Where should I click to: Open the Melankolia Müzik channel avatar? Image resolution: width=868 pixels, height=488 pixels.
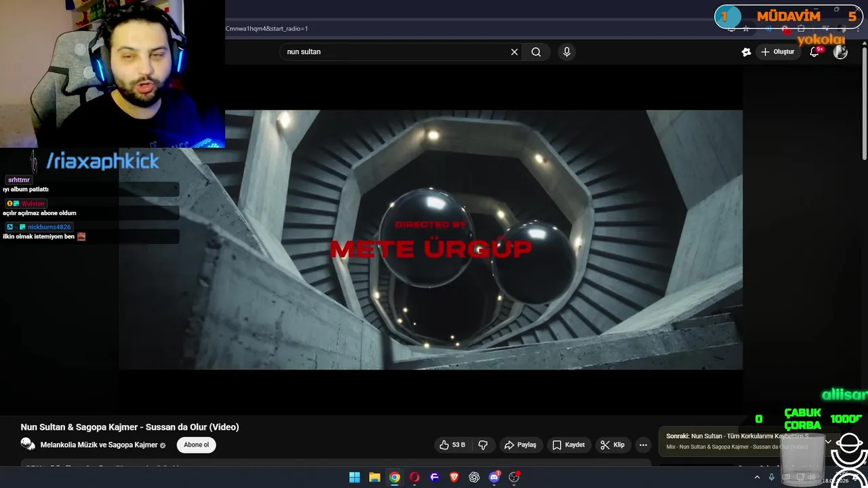point(28,445)
